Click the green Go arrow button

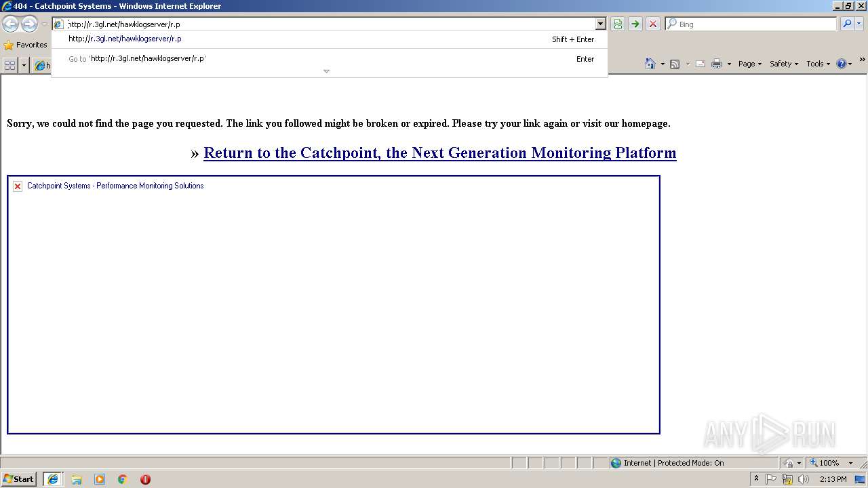[635, 24]
